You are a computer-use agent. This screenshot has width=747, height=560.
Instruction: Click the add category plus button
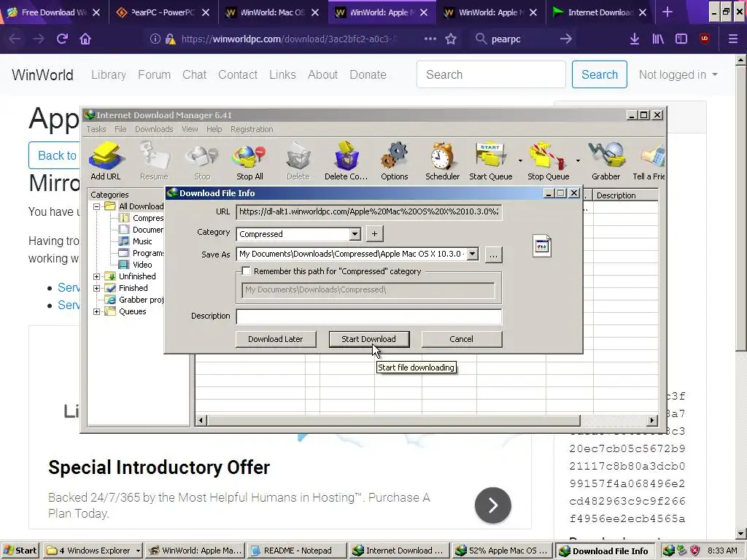point(374,234)
